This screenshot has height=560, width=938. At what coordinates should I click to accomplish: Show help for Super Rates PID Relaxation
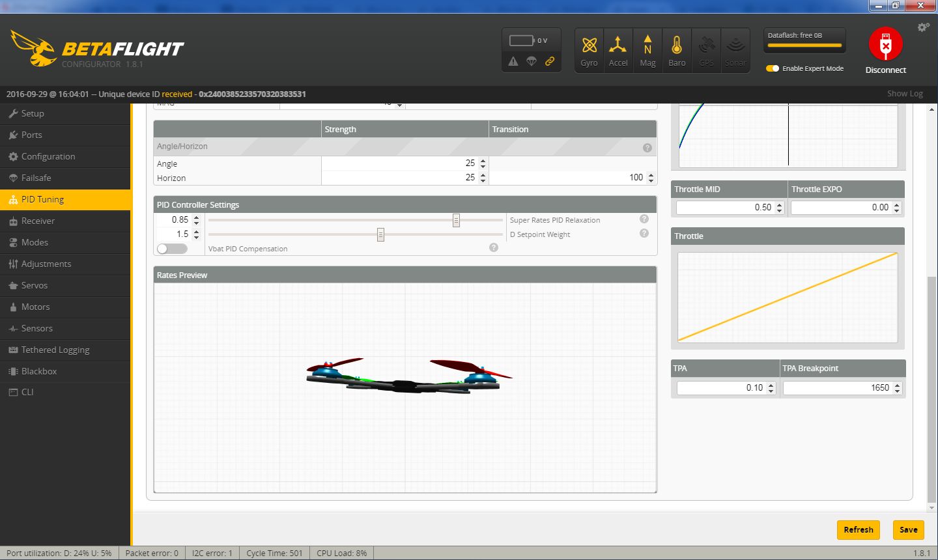tap(644, 219)
